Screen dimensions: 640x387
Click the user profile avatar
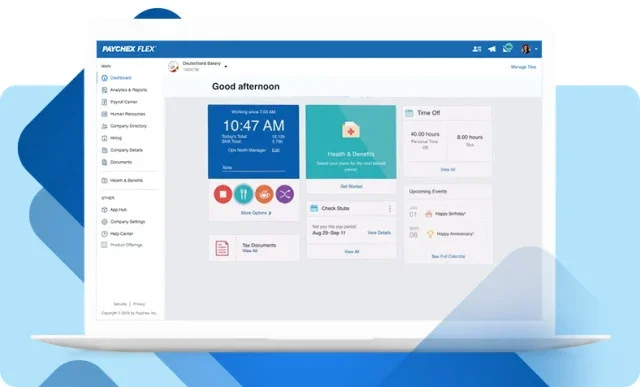(x=526, y=49)
